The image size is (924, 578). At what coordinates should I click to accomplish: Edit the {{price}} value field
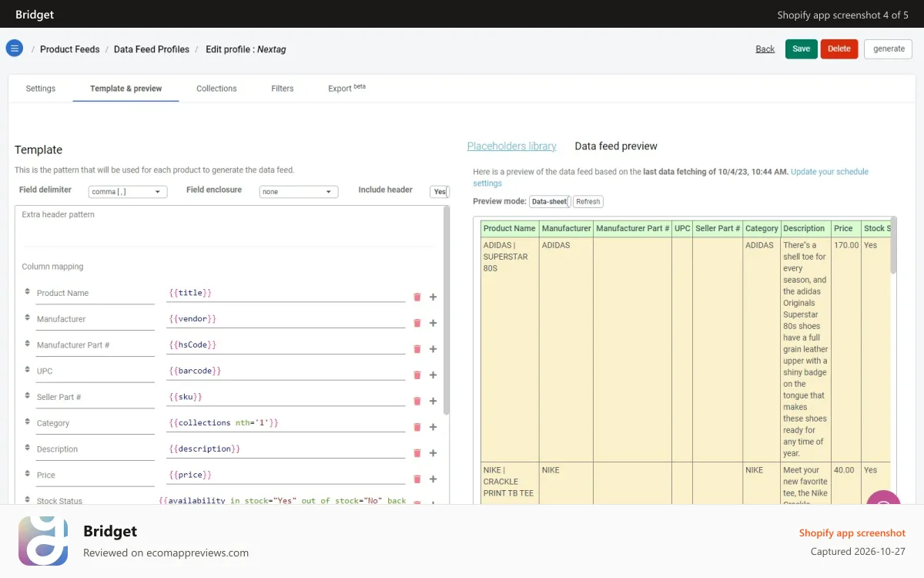point(286,476)
